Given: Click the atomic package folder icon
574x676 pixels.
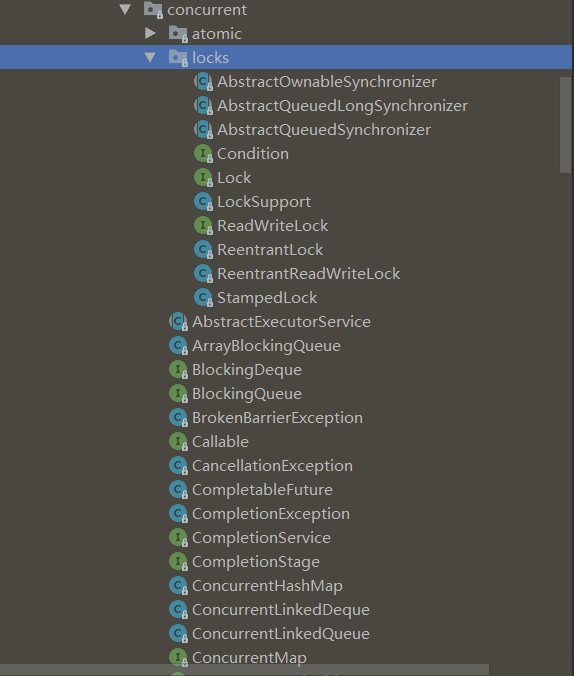Looking at the screenshot, I should click(x=178, y=34).
